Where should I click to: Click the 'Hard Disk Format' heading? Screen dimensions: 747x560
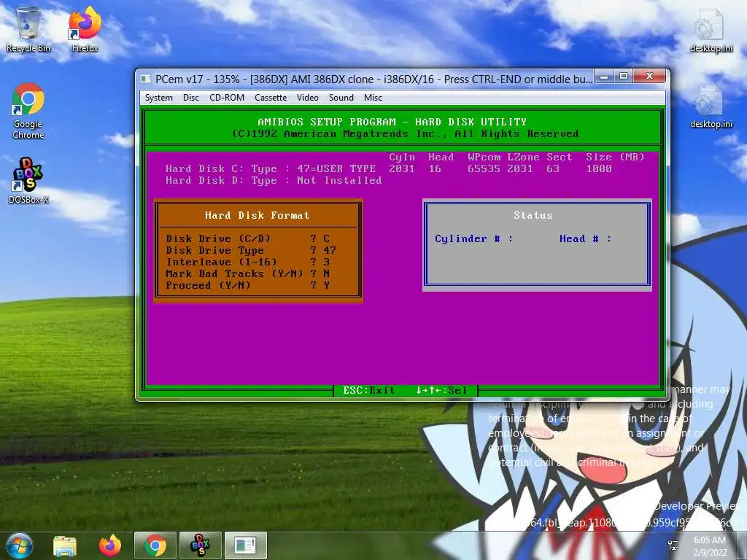258,215
